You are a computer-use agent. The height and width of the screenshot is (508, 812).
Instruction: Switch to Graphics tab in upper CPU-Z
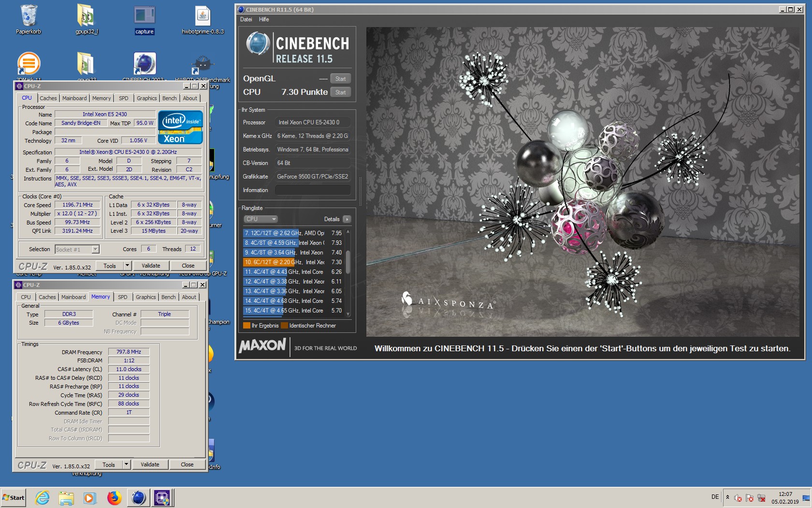pyautogui.click(x=147, y=98)
